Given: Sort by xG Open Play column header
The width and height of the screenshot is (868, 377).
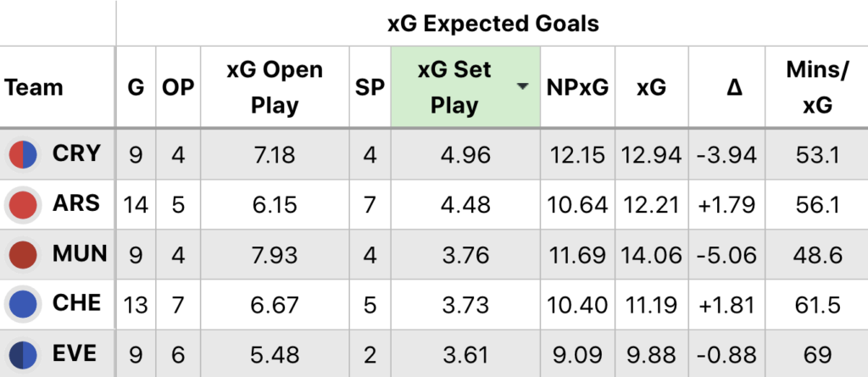Looking at the screenshot, I should pos(275,87).
